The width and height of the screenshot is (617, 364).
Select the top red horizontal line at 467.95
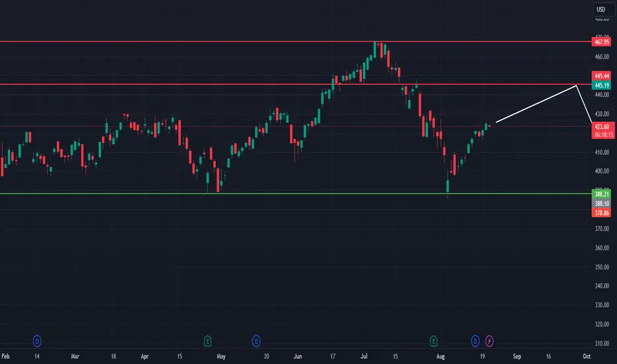point(295,41)
